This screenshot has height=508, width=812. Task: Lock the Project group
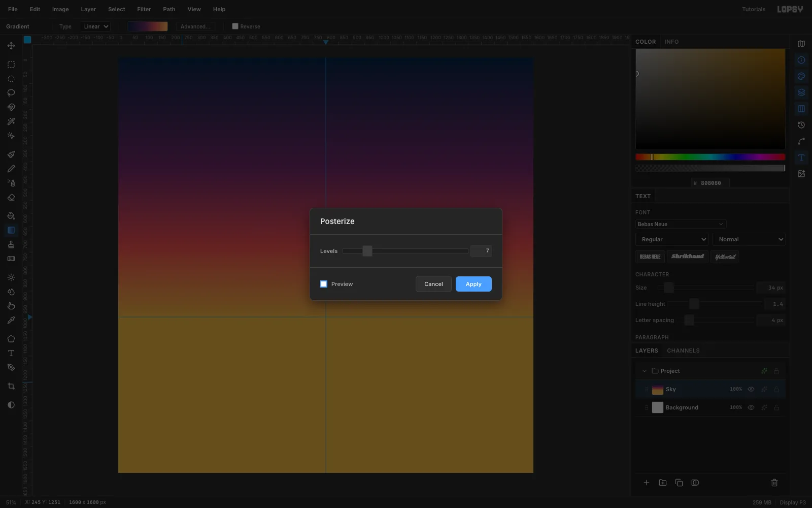coord(776,371)
